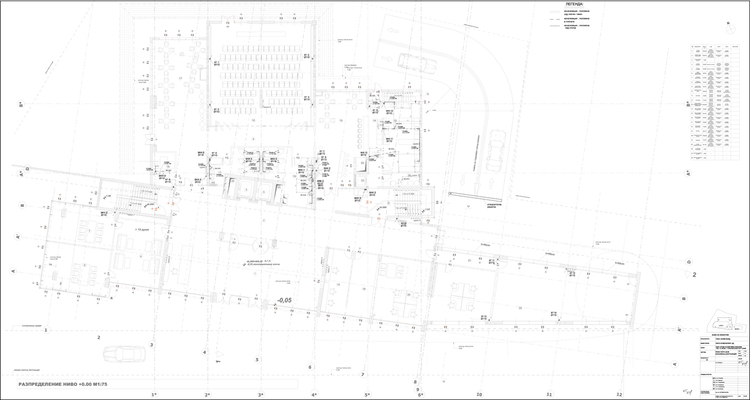Viewport: 750px width, 400px height.
Task: Click the -0,05 elevation marker
Action: point(284,299)
